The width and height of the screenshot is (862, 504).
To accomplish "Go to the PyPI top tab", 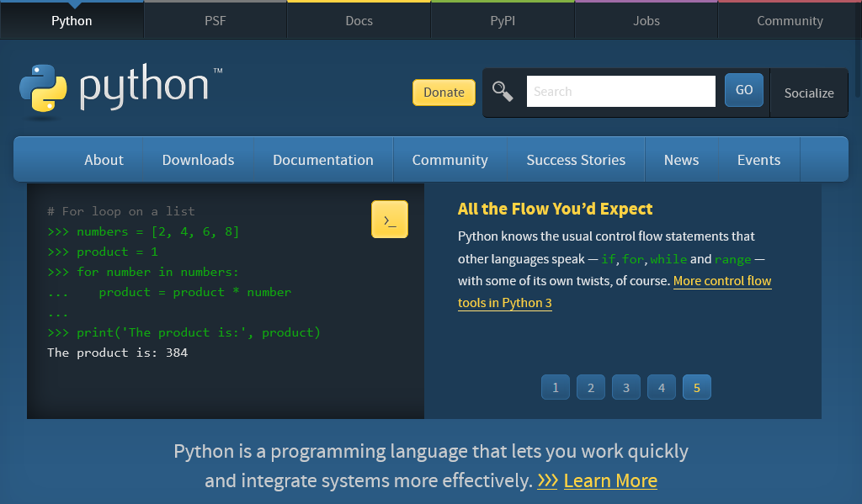I will click(x=503, y=21).
